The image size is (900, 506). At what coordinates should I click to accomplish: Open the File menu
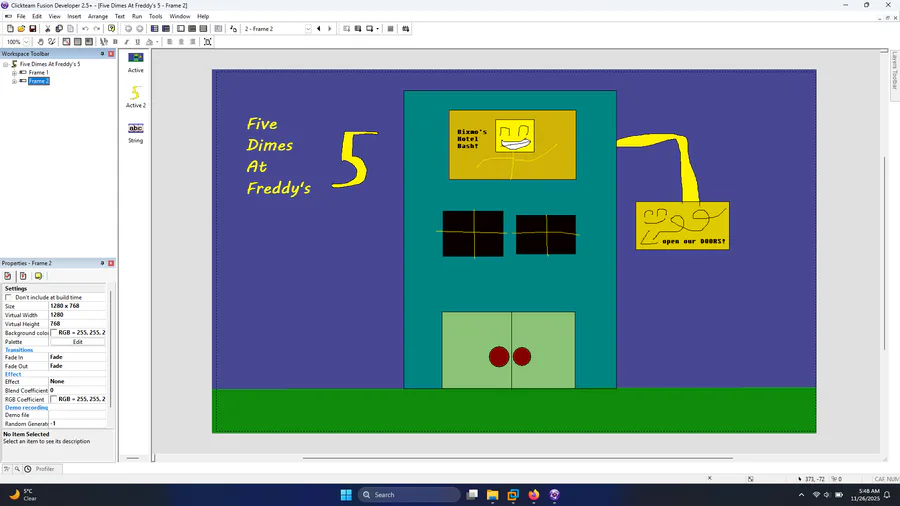tap(21, 16)
